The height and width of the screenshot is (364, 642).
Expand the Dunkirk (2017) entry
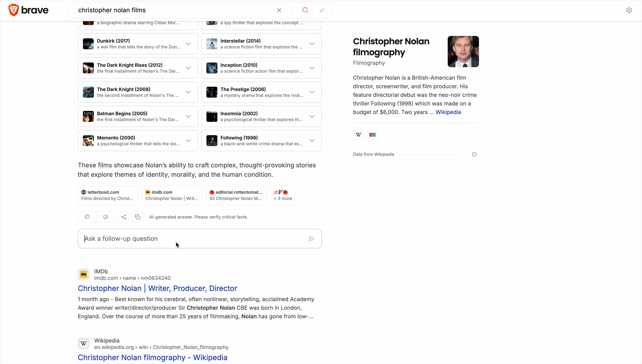(x=188, y=44)
